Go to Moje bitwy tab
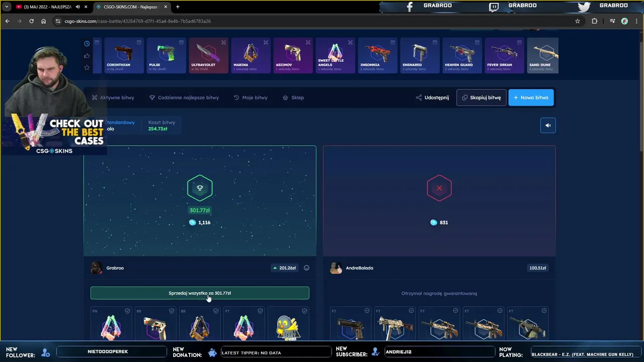The height and width of the screenshot is (362, 644). pyautogui.click(x=251, y=98)
